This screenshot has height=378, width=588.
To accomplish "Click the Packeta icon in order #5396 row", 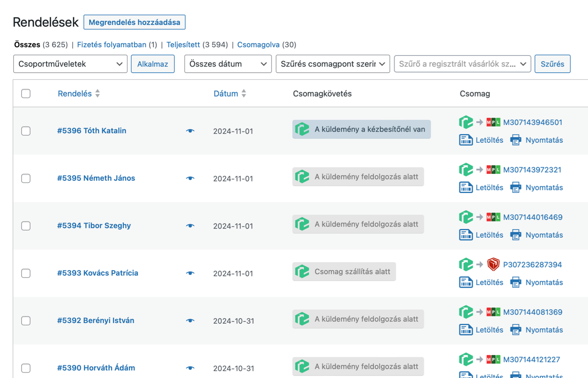I will [466, 122].
